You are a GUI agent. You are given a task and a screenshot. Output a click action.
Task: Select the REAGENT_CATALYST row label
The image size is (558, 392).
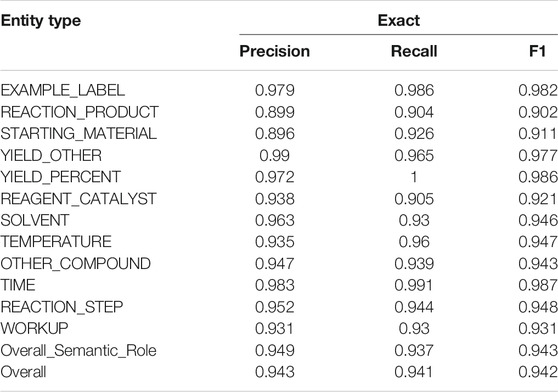tap(79, 198)
